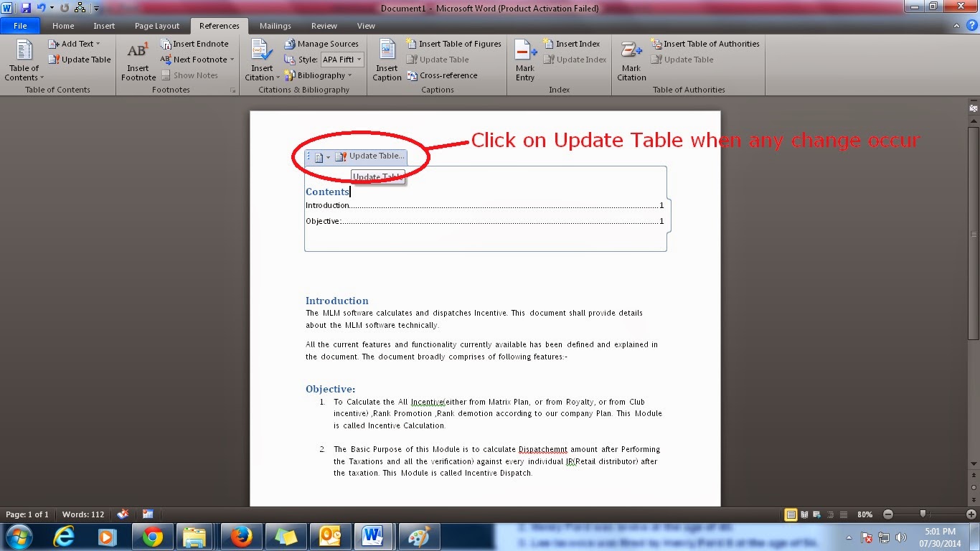Open the Bibliography dropdown

(x=321, y=75)
